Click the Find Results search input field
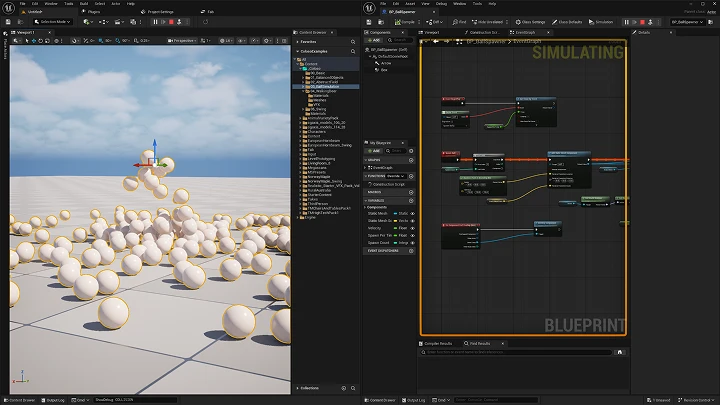Viewport: 720px width, 405px height. [517, 352]
